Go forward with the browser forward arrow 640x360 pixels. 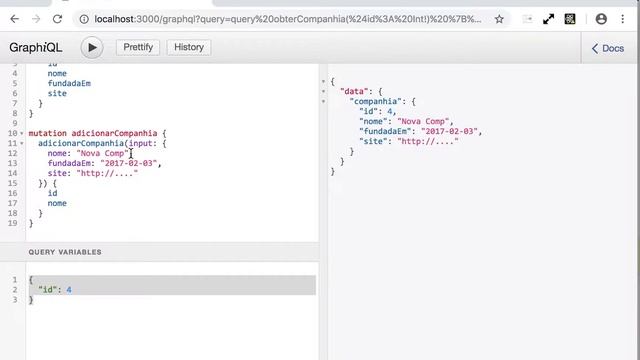(36, 19)
